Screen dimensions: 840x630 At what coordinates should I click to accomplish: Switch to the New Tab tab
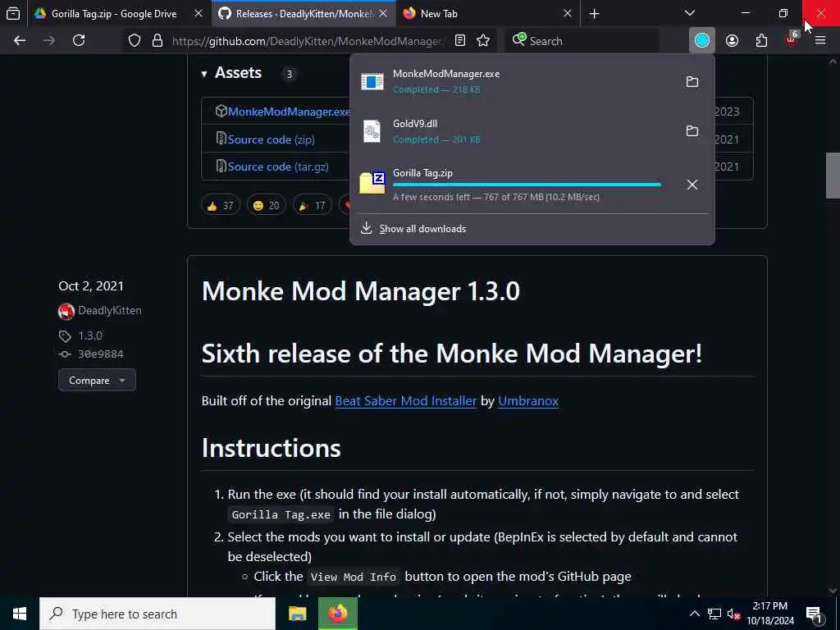coord(482,14)
